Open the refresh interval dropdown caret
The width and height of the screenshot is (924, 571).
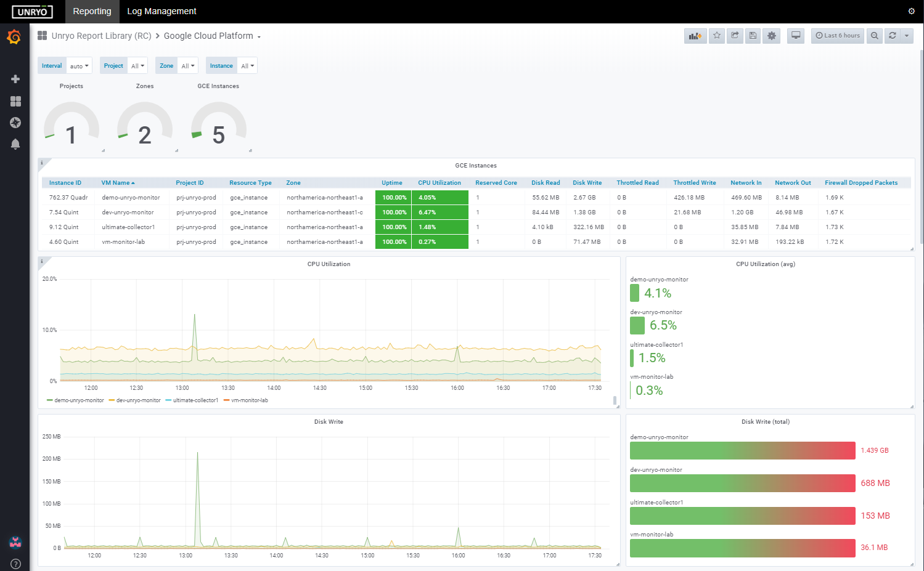[906, 36]
